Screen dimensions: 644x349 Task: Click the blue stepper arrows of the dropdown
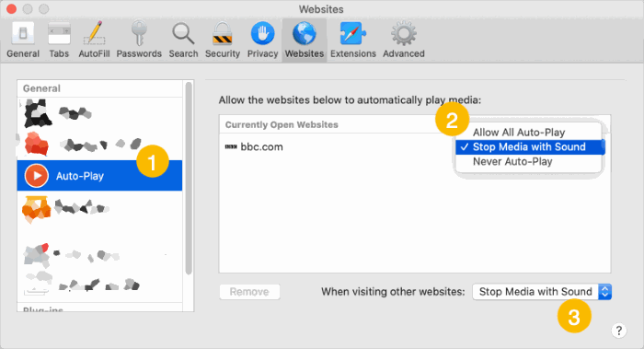tap(604, 292)
